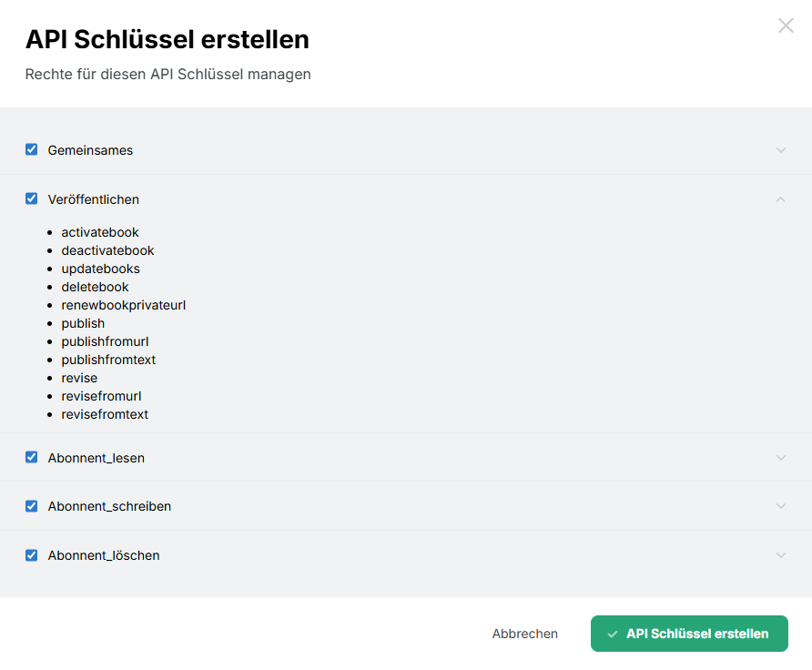Screen dimensions: 812x670
Task: Select the revisefromtext list entry
Action: pyautogui.click(x=105, y=414)
